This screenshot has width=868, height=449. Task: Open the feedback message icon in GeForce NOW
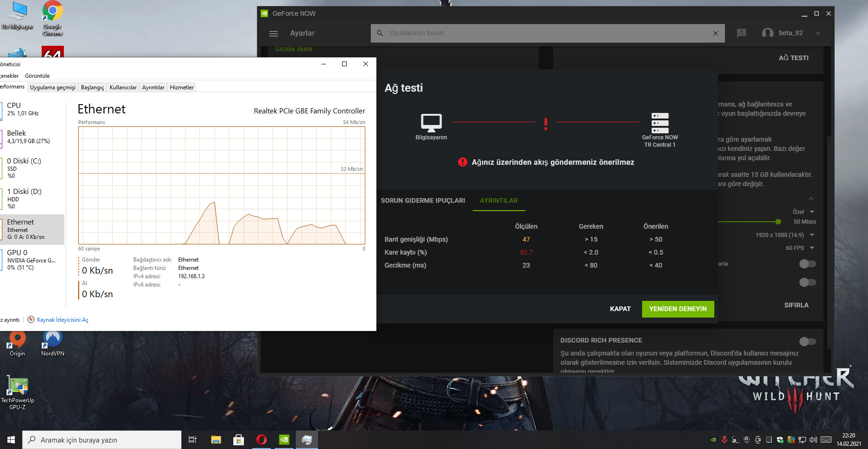click(x=742, y=33)
